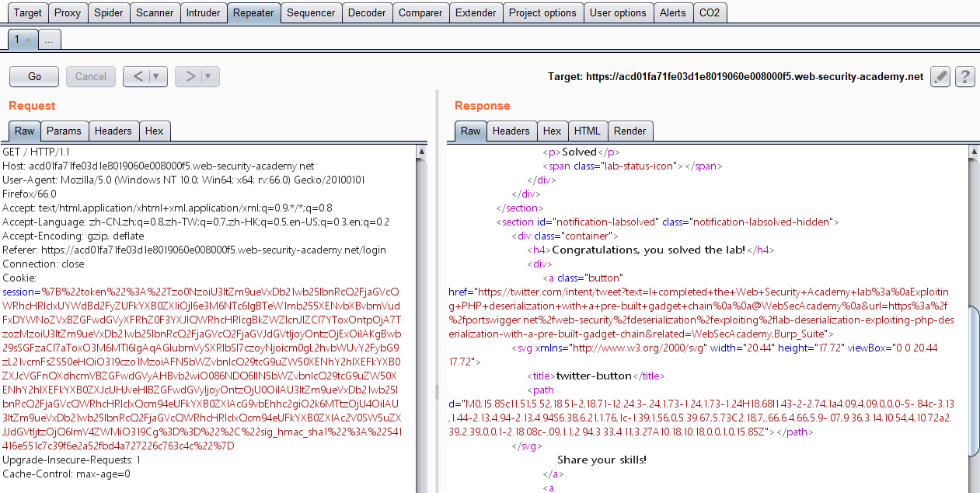Switch Response view to Render

pyautogui.click(x=630, y=131)
